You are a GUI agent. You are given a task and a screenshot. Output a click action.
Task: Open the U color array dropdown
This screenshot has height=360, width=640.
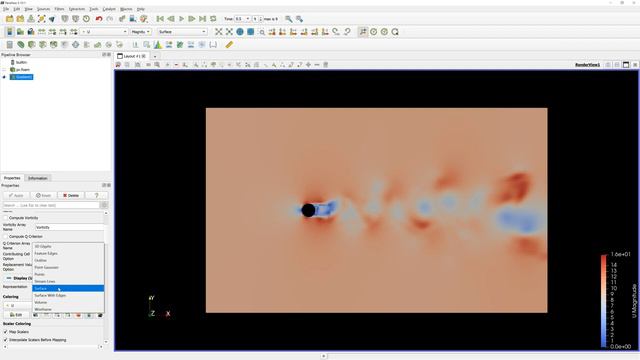(x=104, y=32)
